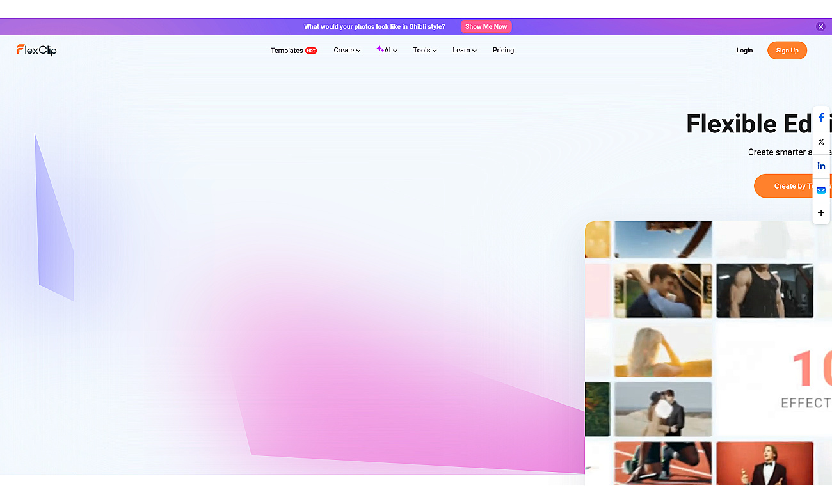Share page on LinkedIn
Screen dimensions: 832x504
click(x=821, y=166)
